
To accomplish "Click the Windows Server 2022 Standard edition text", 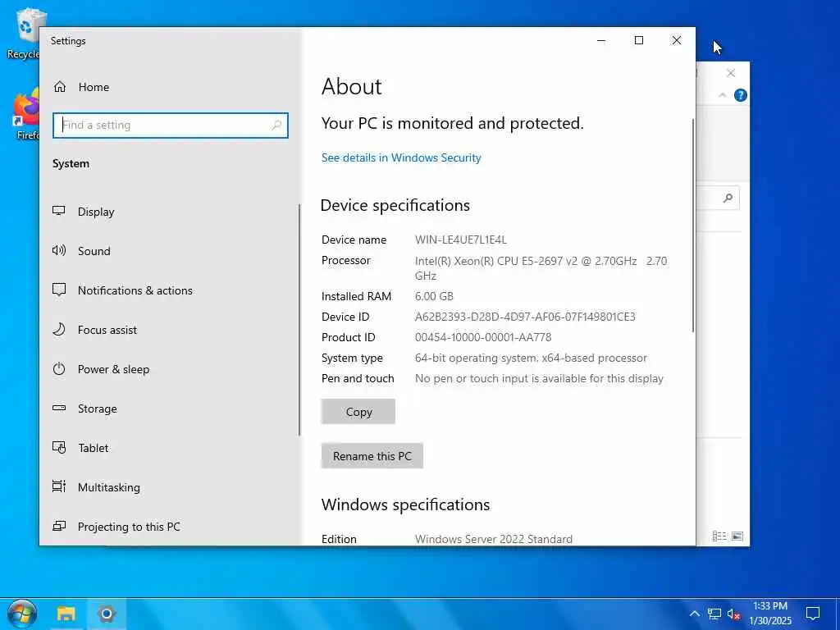I will 493,539.
